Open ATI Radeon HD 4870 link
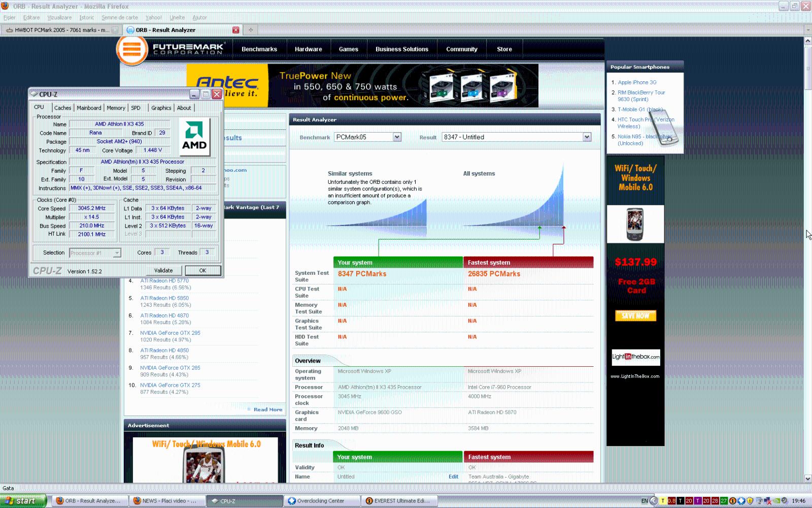The width and height of the screenshot is (812, 508). [164, 315]
